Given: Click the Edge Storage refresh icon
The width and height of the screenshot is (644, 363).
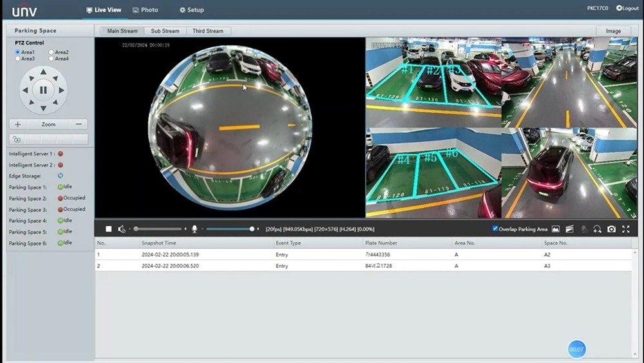Looking at the screenshot, I should (x=60, y=175).
